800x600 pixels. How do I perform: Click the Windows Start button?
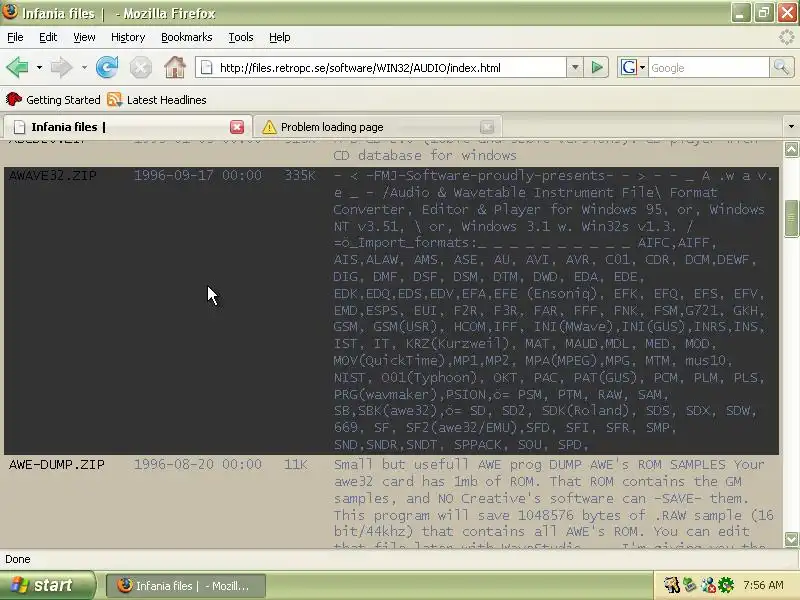pos(47,585)
